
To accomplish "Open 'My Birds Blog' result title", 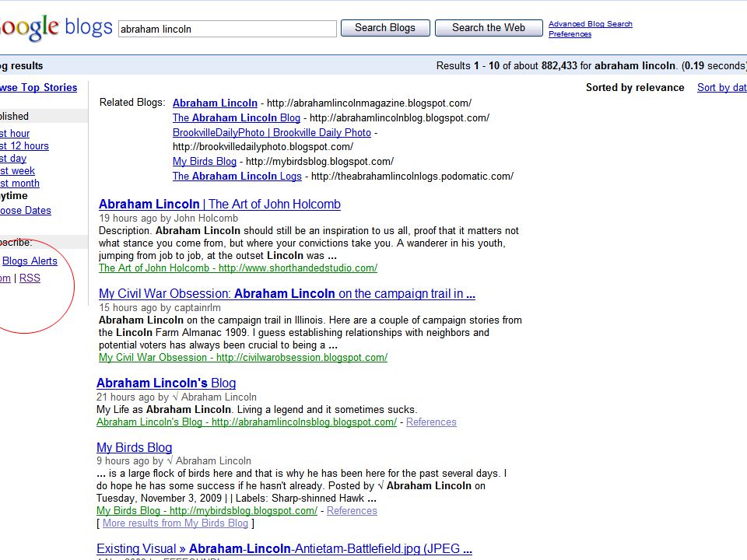I will (135, 448).
